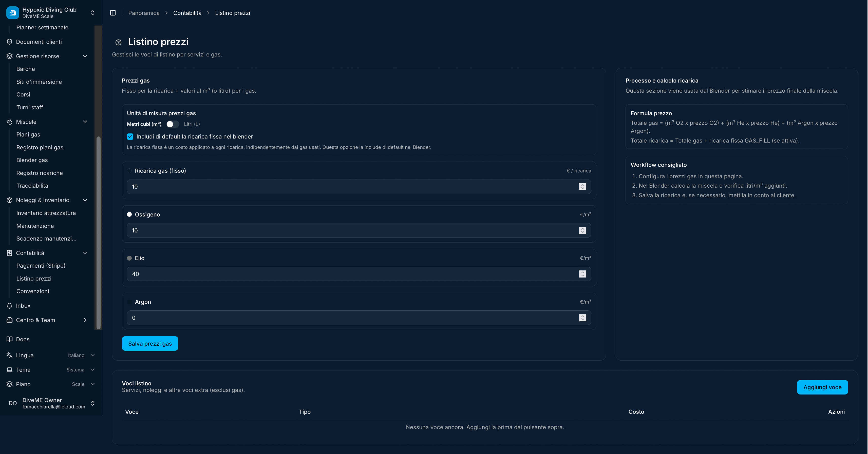Click the Elio gray color dot
The image size is (868, 454).
(x=129, y=258)
